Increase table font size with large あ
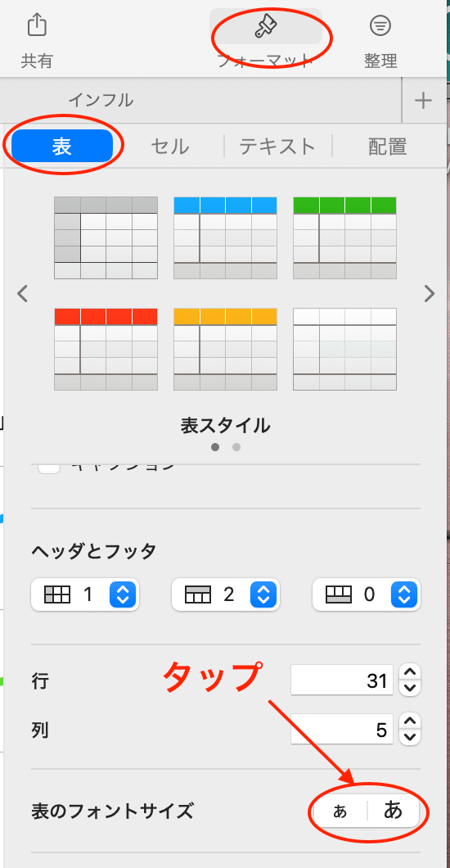Image resolution: width=450 pixels, height=868 pixels. 393,811
